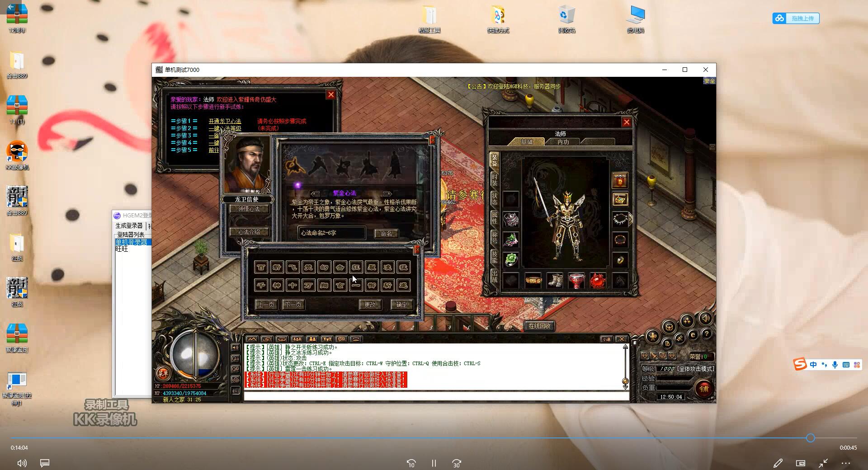This screenshot has width=868, height=470.
Task: Click the video progress slider handle
Action: [810, 438]
